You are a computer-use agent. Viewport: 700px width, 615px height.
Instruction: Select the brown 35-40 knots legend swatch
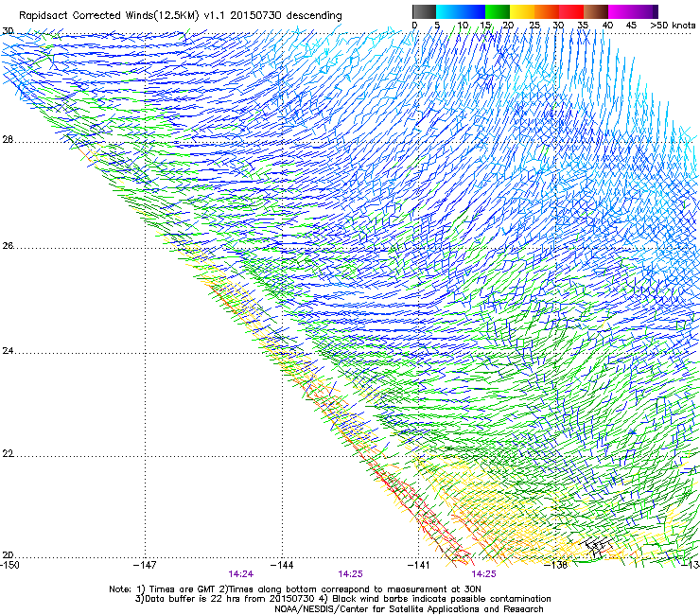click(x=596, y=11)
